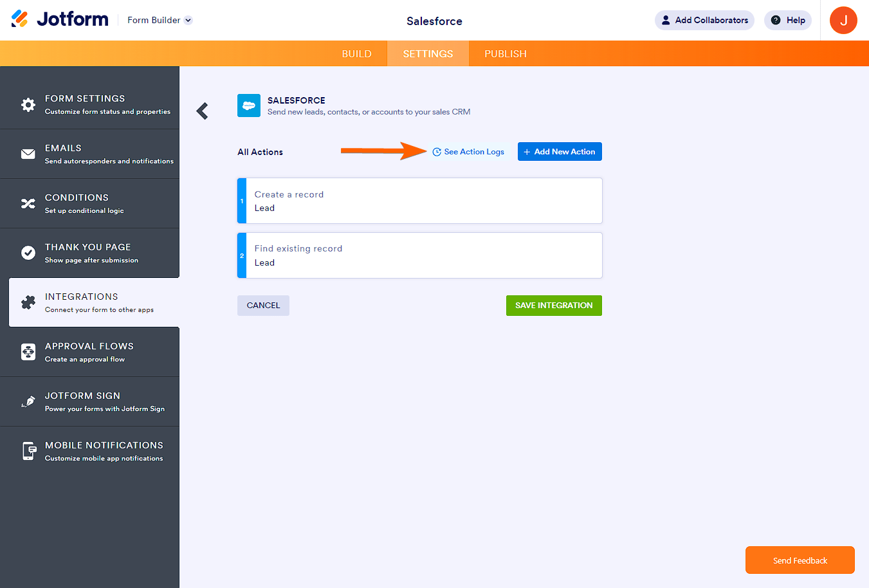The width and height of the screenshot is (869, 588).
Task: Open the Jotform home logo
Action: point(60,19)
